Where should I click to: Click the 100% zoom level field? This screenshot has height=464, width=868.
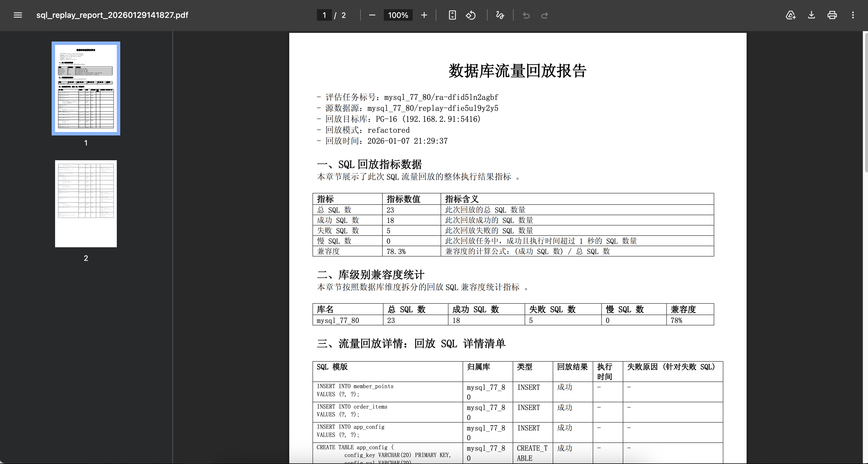coord(398,15)
